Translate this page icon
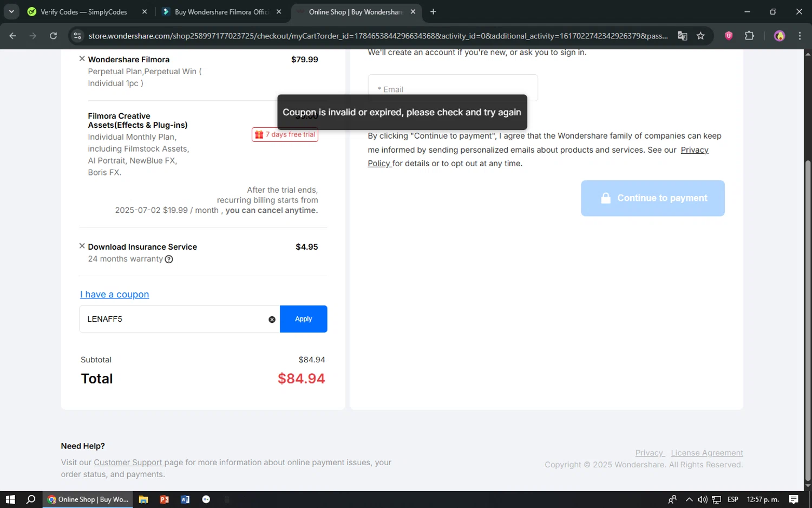The width and height of the screenshot is (812, 508). 682,36
